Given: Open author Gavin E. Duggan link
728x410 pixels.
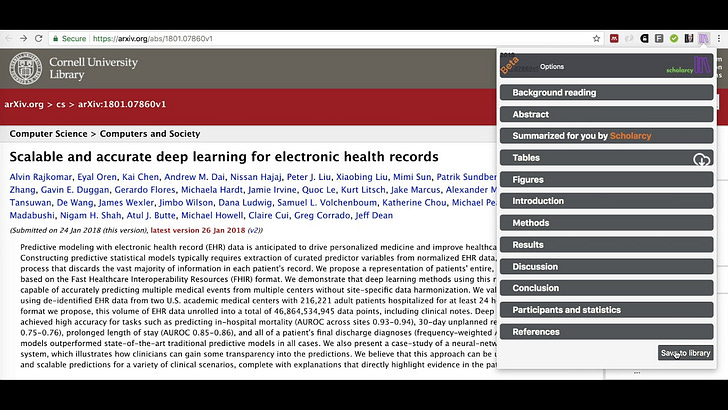Looking at the screenshot, I should coord(75,190).
